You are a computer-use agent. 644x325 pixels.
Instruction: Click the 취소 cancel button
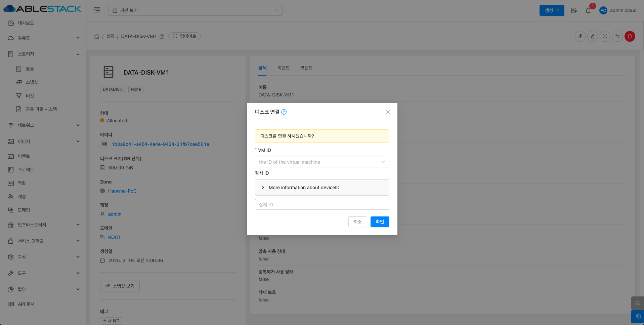[x=357, y=222]
